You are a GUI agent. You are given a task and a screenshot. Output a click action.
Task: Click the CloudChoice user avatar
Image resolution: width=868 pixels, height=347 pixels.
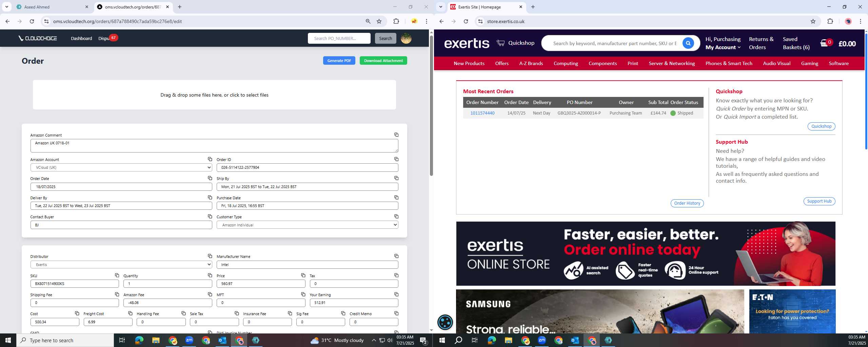[x=406, y=38]
